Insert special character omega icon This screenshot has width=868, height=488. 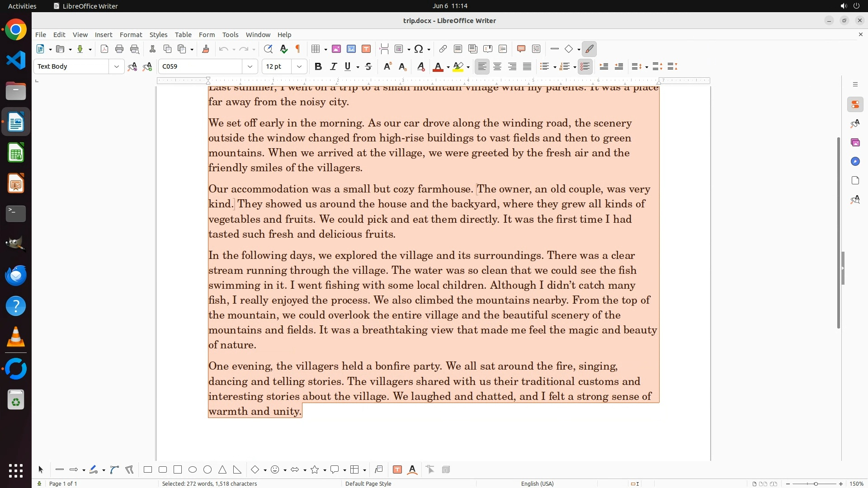419,49
